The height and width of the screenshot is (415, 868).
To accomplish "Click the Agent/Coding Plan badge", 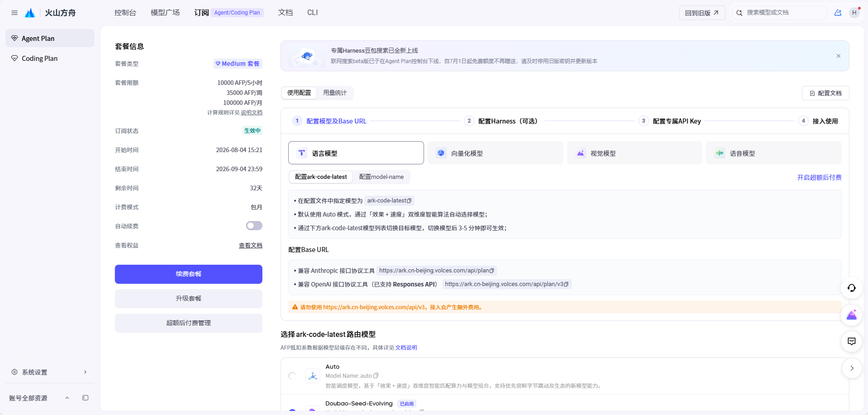I will [237, 13].
